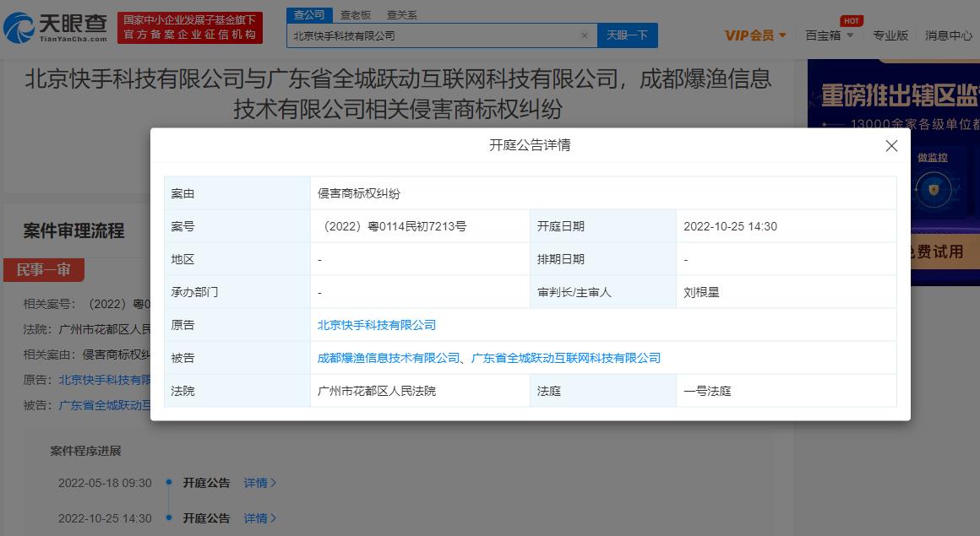This screenshot has width=980, height=536.
Task: Click the plaintiff link behind the dialog
Action: (105, 380)
